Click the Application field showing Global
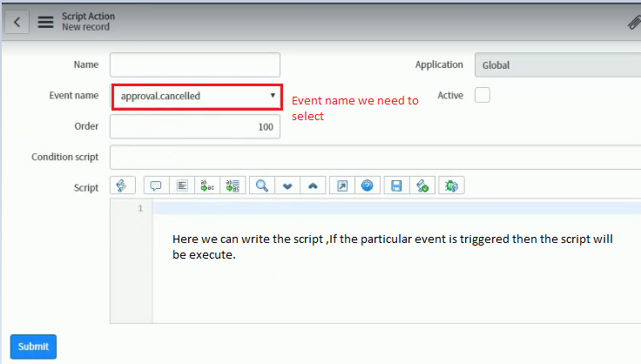641x364 pixels. point(557,65)
